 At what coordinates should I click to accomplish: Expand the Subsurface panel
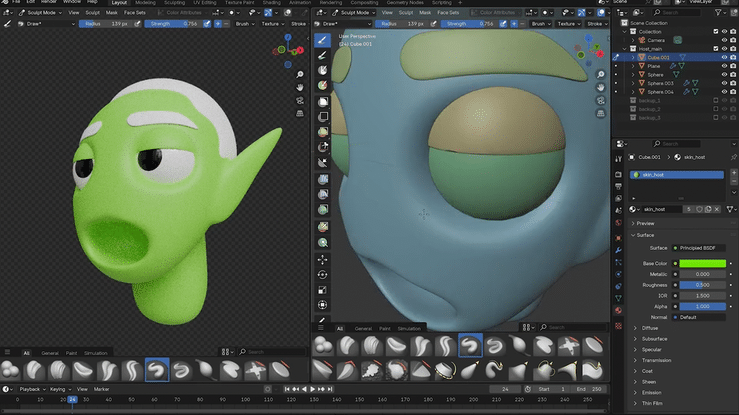coord(655,339)
